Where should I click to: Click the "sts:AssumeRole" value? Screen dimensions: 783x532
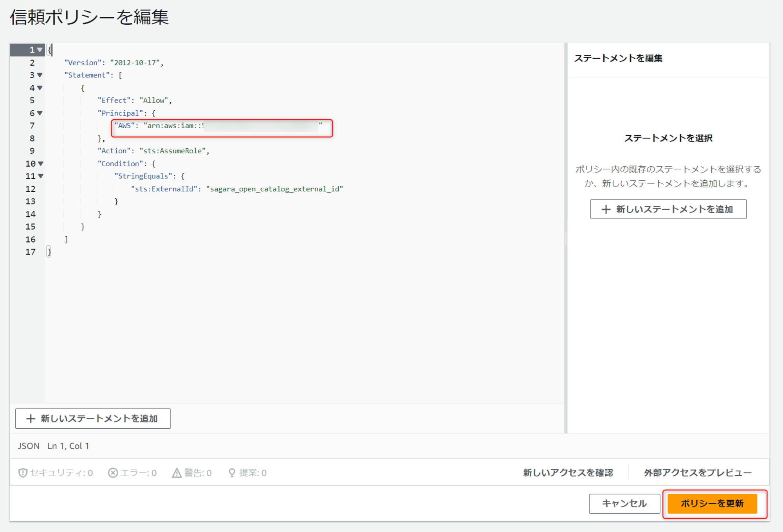pos(172,151)
